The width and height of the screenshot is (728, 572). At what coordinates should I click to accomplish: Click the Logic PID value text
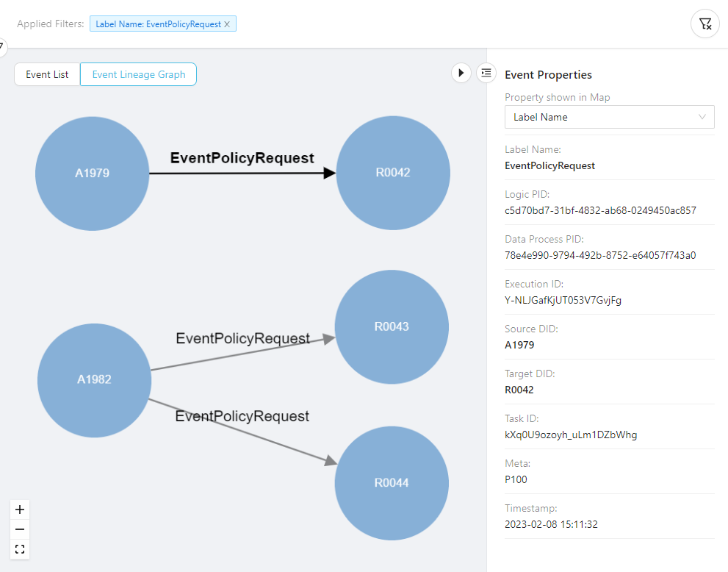(x=600, y=210)
